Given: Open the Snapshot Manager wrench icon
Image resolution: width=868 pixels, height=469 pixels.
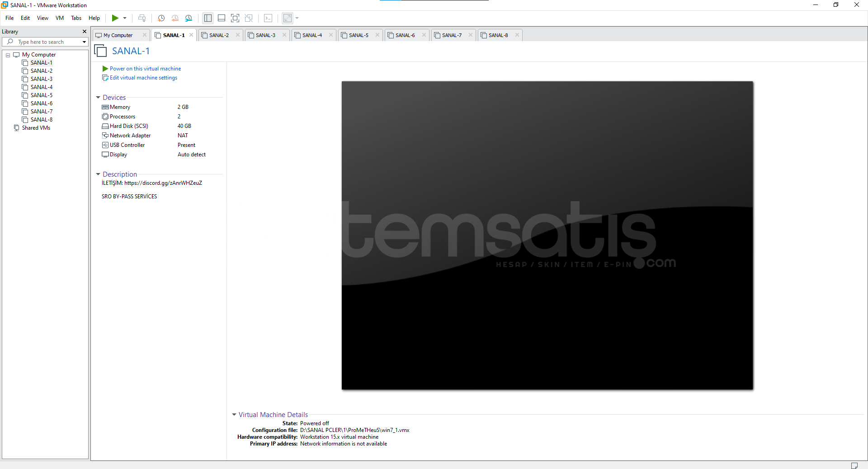Looking at the screenshot, I should click(189, 18).
